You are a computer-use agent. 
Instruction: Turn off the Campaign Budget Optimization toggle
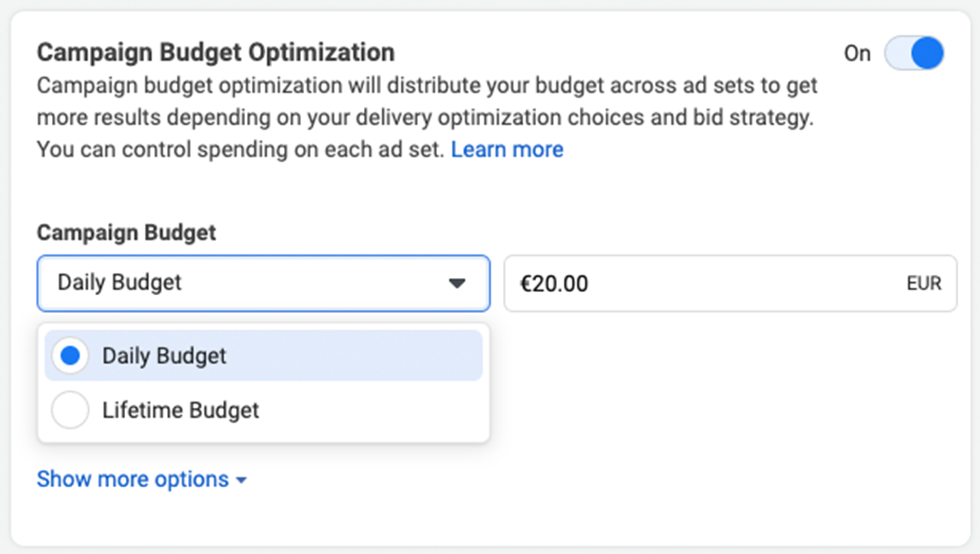(x=913, y=53)
